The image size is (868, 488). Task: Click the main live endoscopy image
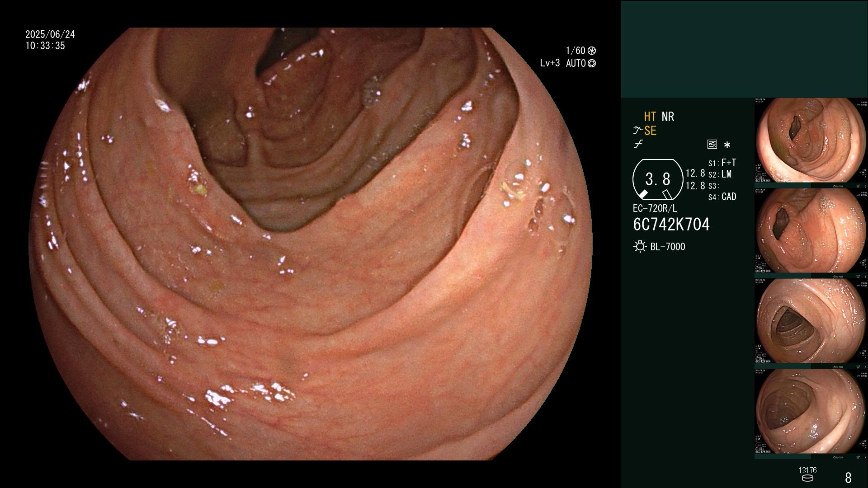pos(311,244)
